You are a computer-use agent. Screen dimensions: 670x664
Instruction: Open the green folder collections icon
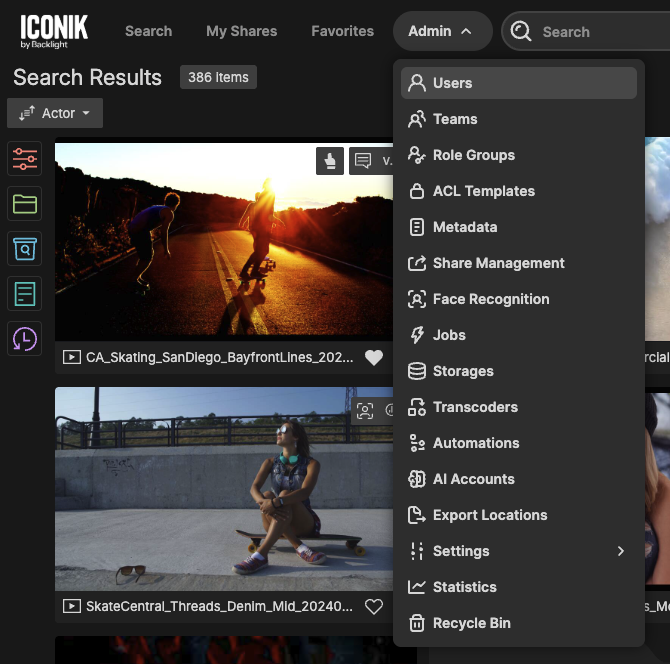click(x=25, y=204)
